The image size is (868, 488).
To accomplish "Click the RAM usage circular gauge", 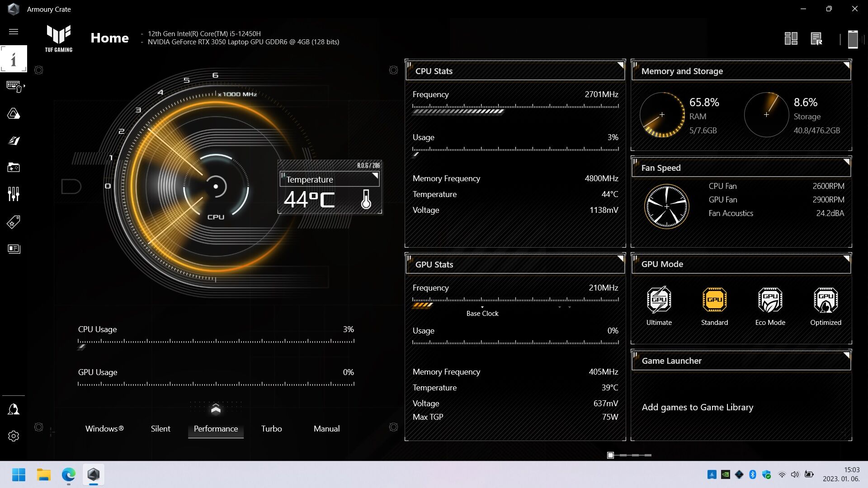I will point(662,115).
